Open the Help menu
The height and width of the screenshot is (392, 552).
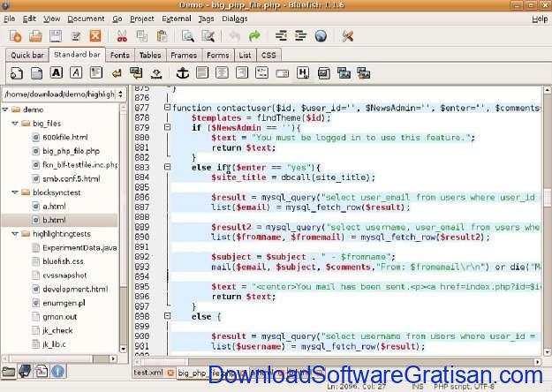coord(540,19)
